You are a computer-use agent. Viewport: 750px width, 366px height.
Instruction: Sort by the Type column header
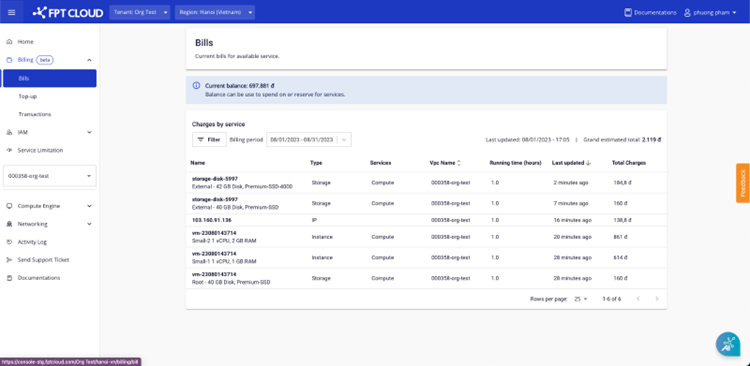(x=316, y=163)
